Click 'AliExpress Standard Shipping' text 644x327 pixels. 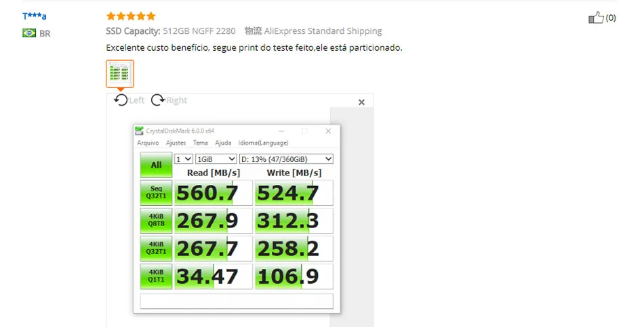click(323, 31)
